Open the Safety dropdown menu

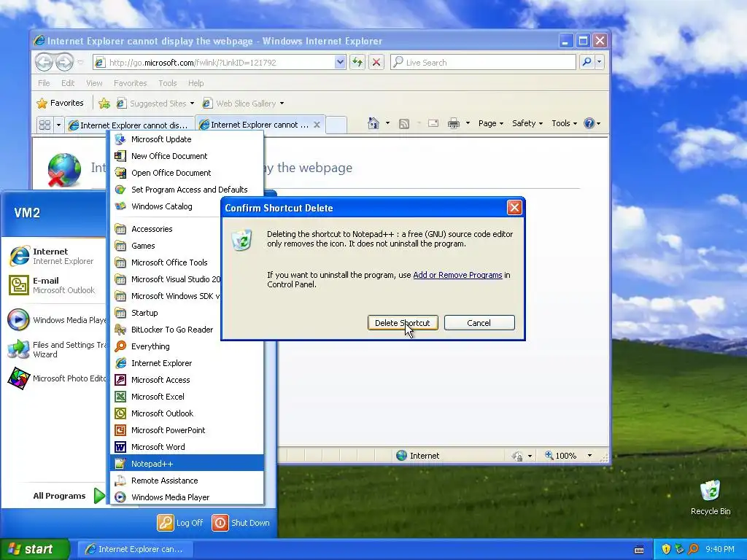tap(527, 123)
